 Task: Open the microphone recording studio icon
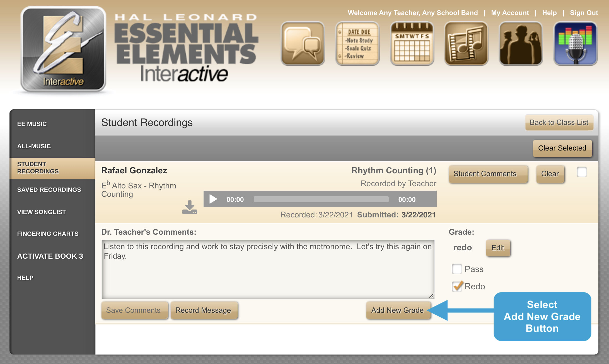[x=575, y=44]
